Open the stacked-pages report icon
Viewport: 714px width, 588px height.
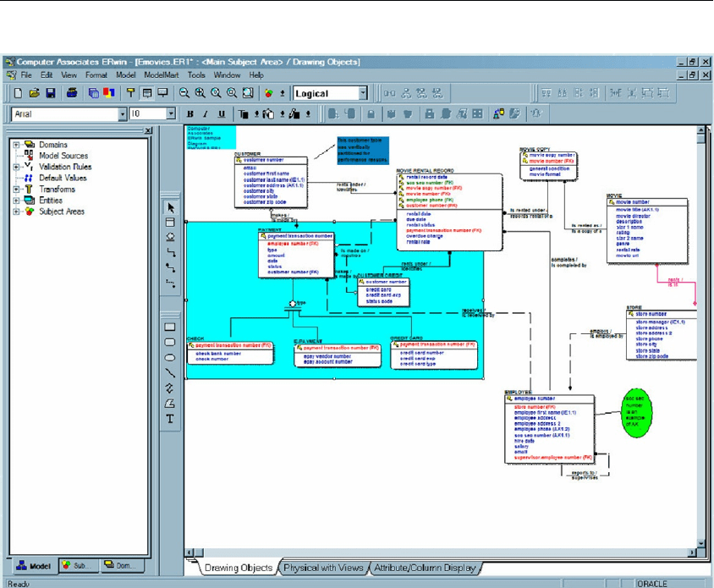point(93,93)
